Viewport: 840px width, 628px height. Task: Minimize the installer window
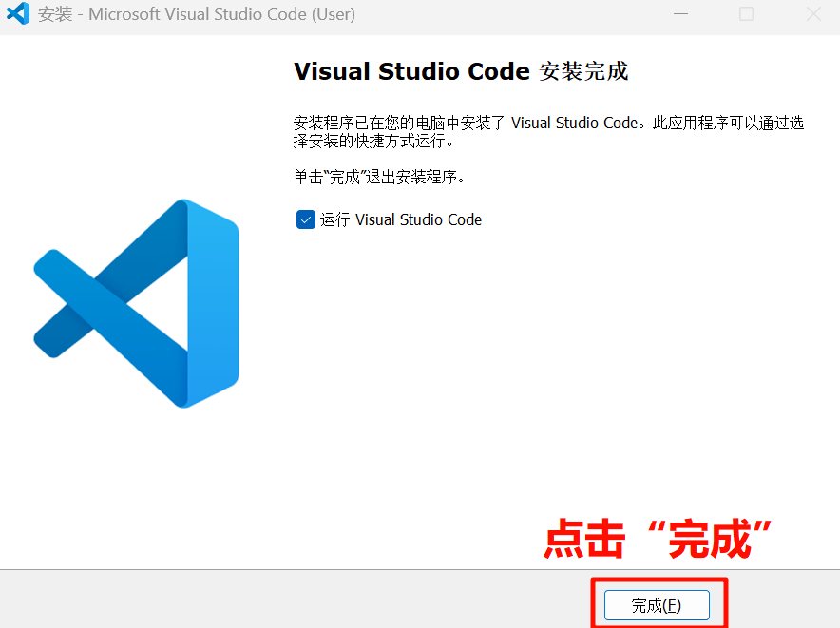680,14
